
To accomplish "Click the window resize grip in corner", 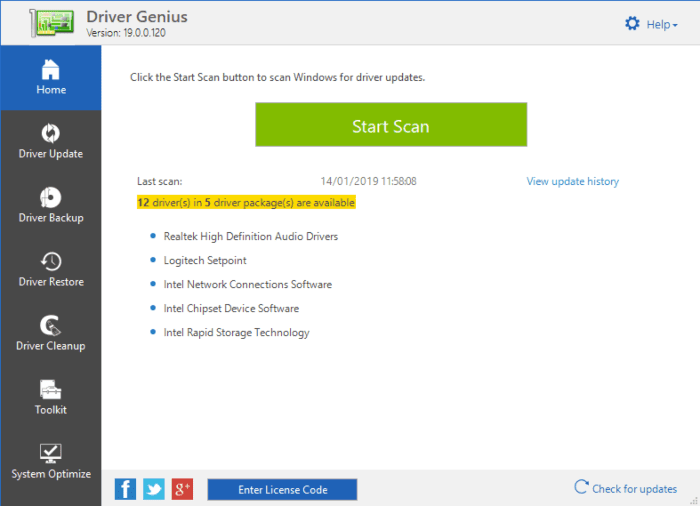I will 694,501.
